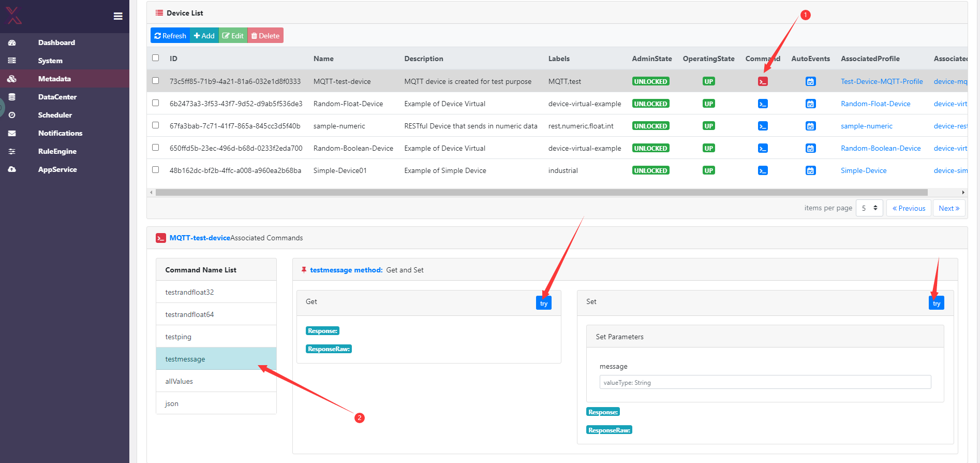Toggle the hamburger menu icon
This screenshot has height=463, width=980.
(x=118, y=16)
